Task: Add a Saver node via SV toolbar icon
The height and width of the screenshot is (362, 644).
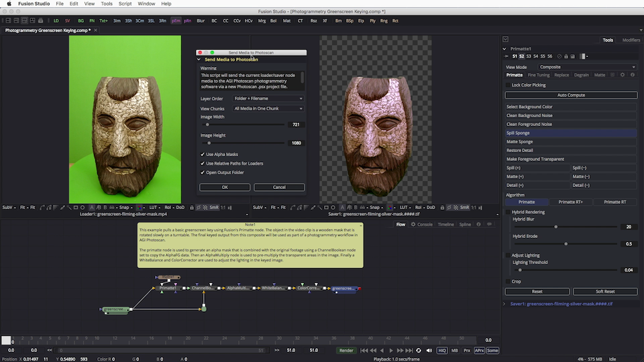Action: 67,21
